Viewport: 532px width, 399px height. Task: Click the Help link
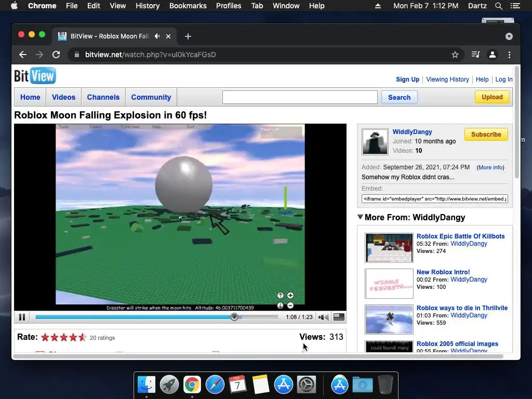coord(482,79)
